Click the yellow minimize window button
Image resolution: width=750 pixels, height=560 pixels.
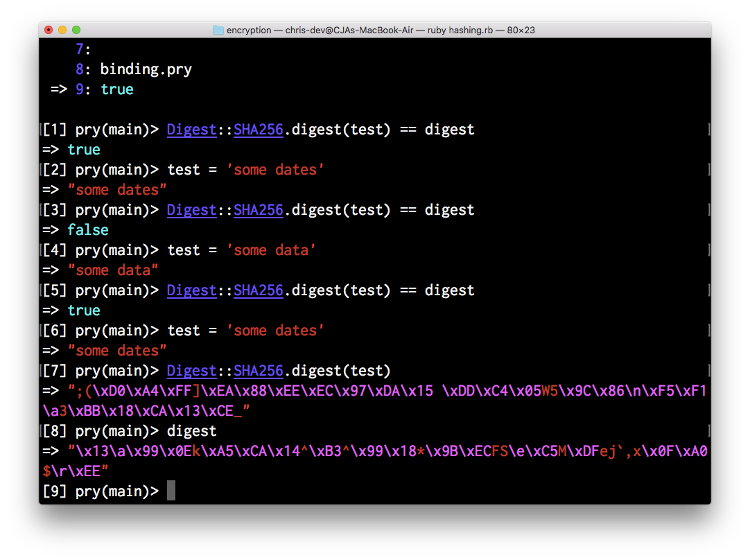pyautogui.click(x=62, y=30)
